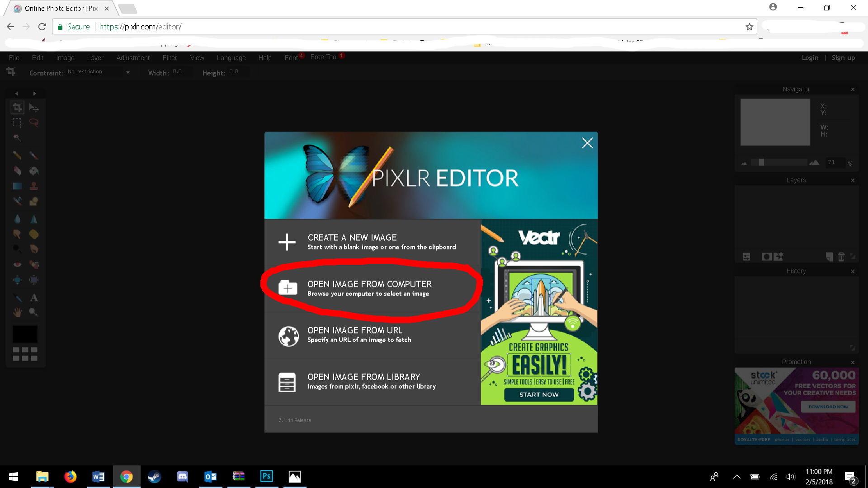Open Photoshop from the Windows taskbar
The height and width of the screenshot is (488, 868).
266,476
